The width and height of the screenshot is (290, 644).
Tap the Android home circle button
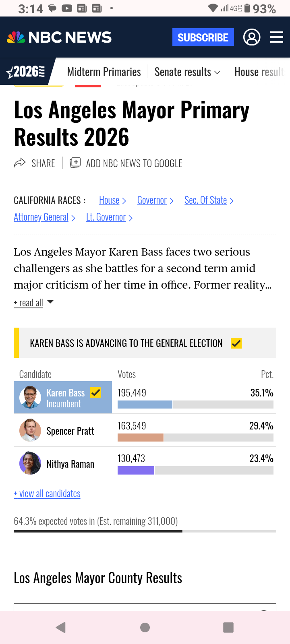click(x=145, y=627)
